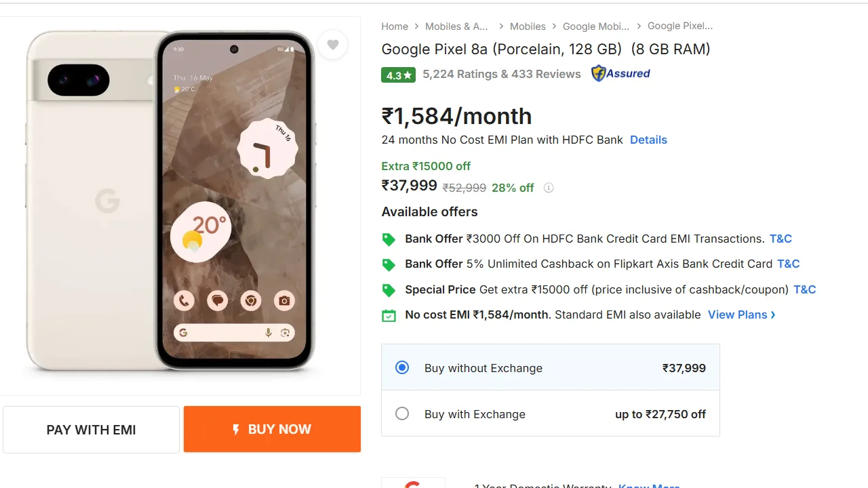Click the lightning bolt icon on BUY NOW

click(x=235, y=429)
